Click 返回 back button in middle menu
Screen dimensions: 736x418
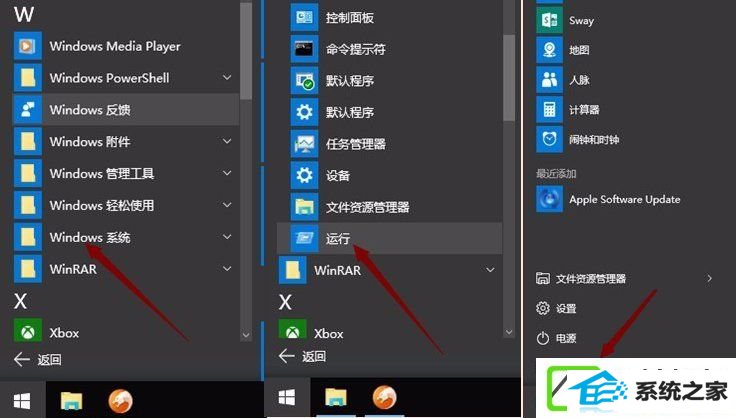[x=302, y=357]
